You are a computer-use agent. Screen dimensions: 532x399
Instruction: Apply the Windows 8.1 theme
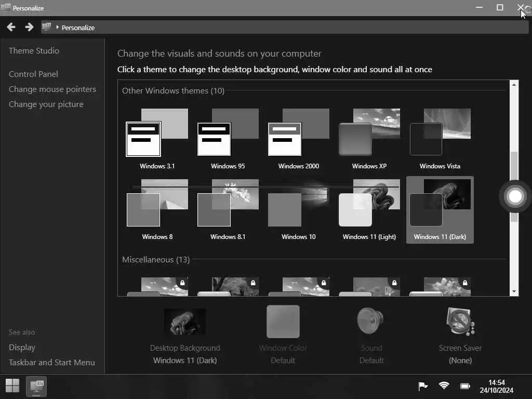[x=228, y=210]
